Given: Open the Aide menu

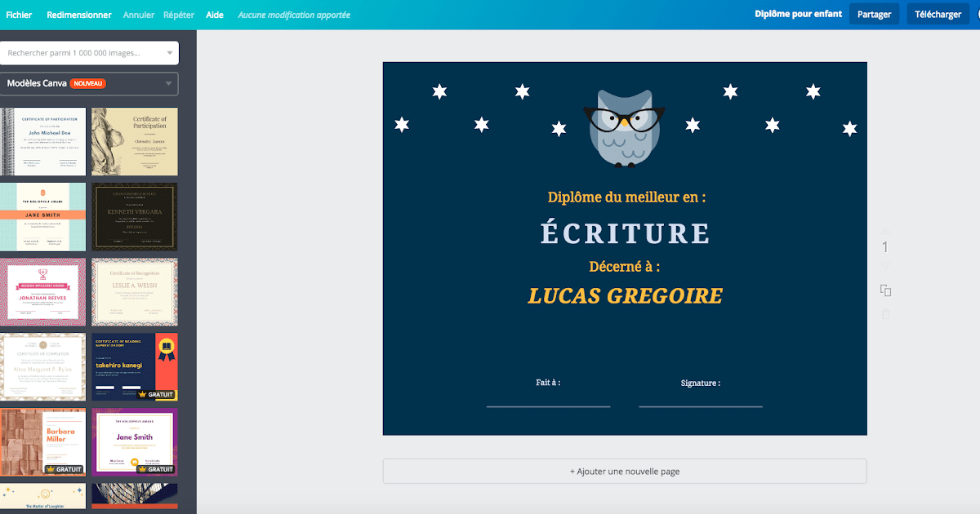Looking at the screenshot, I should (215, 15).
